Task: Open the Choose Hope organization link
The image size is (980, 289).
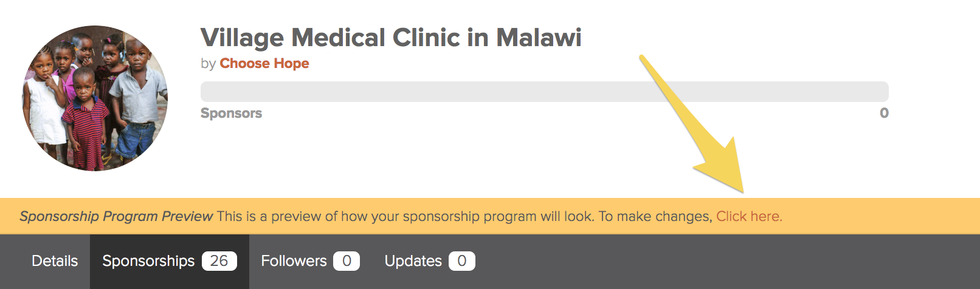Action: click(264, 63)
